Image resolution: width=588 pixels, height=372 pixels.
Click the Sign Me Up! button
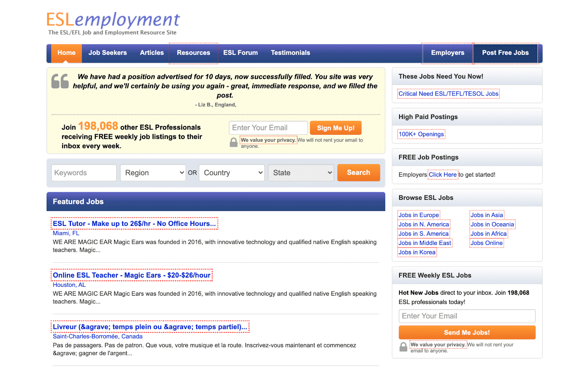[x=336, y=128]
